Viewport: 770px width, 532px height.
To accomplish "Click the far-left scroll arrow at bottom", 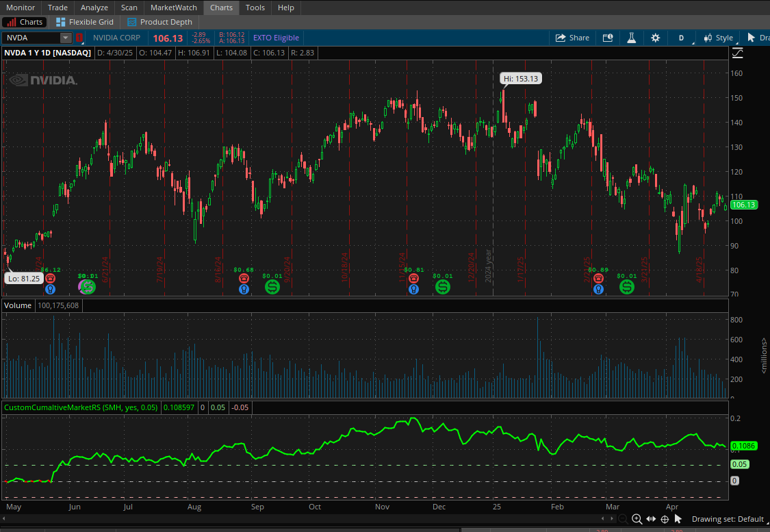I will tap(3, 518).
